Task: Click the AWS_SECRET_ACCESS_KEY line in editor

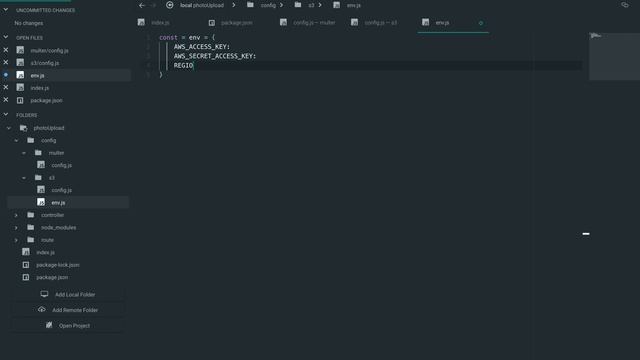Action: 215,56
